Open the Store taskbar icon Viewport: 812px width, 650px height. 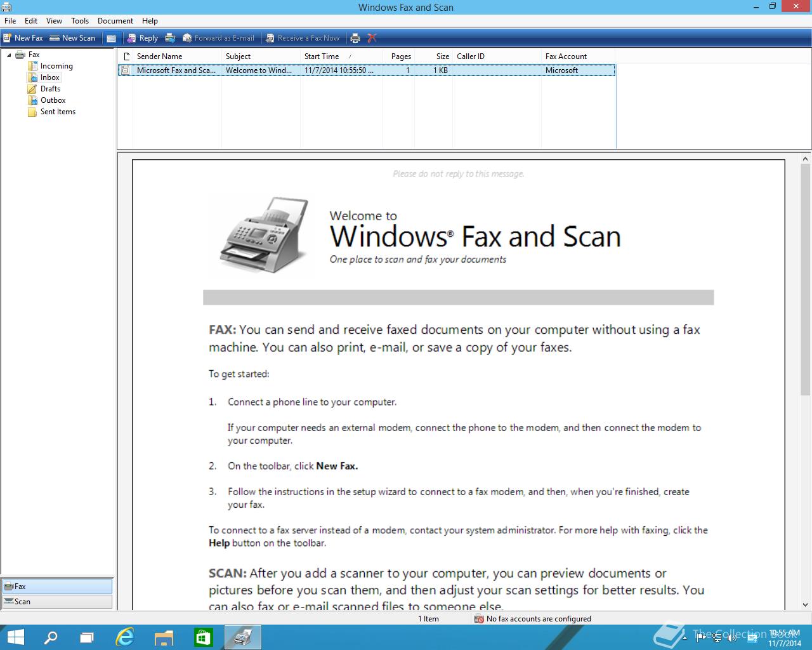pos(203,637)
